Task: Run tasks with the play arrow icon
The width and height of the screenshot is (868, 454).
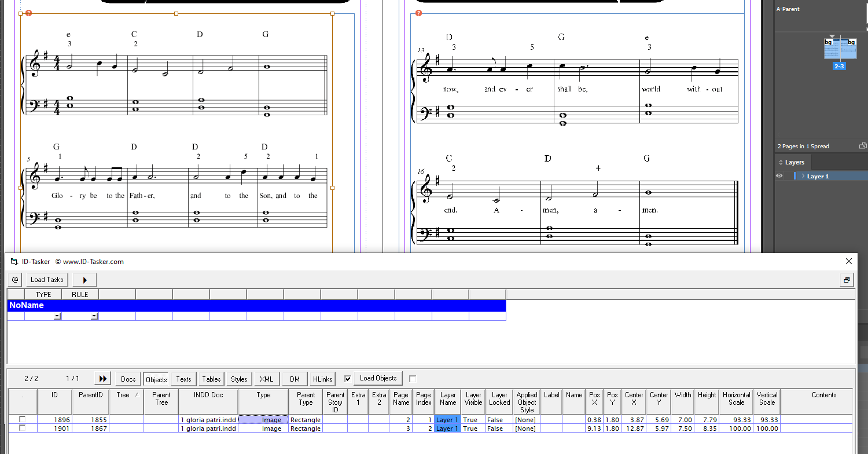Action: (84, 280)
